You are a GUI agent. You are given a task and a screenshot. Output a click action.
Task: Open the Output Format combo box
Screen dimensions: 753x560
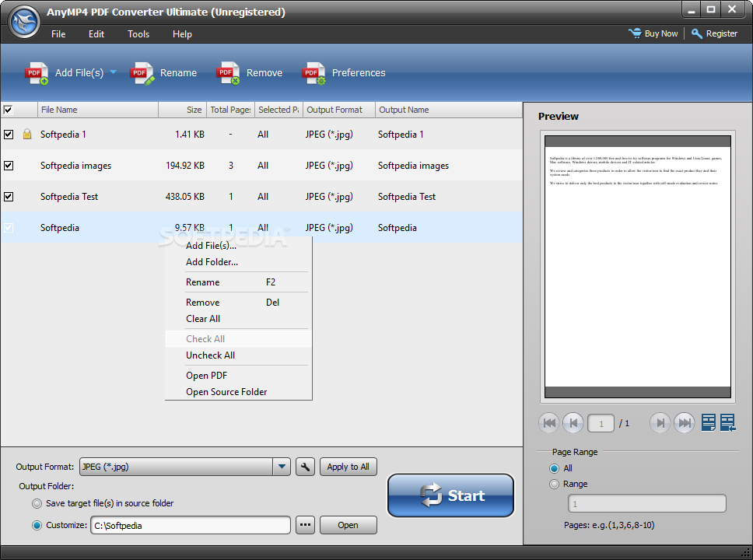click(x=185, y=467)
